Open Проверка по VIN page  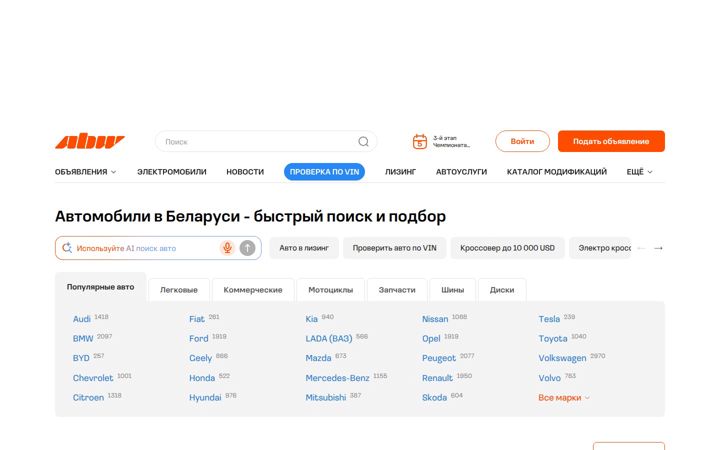point(324,172)
